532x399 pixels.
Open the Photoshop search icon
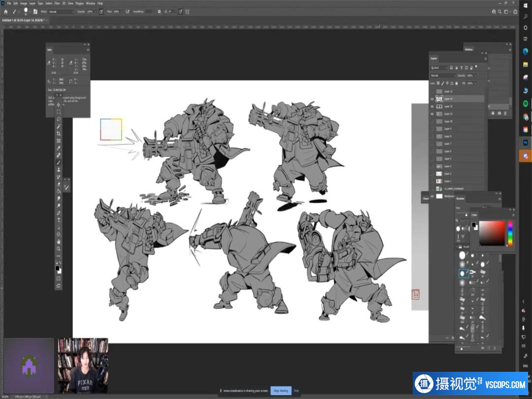tap(500, 11)
